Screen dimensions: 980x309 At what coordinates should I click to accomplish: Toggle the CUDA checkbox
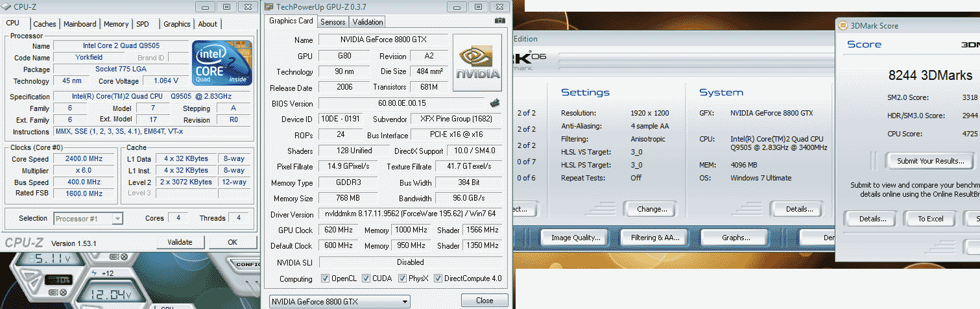366,278
